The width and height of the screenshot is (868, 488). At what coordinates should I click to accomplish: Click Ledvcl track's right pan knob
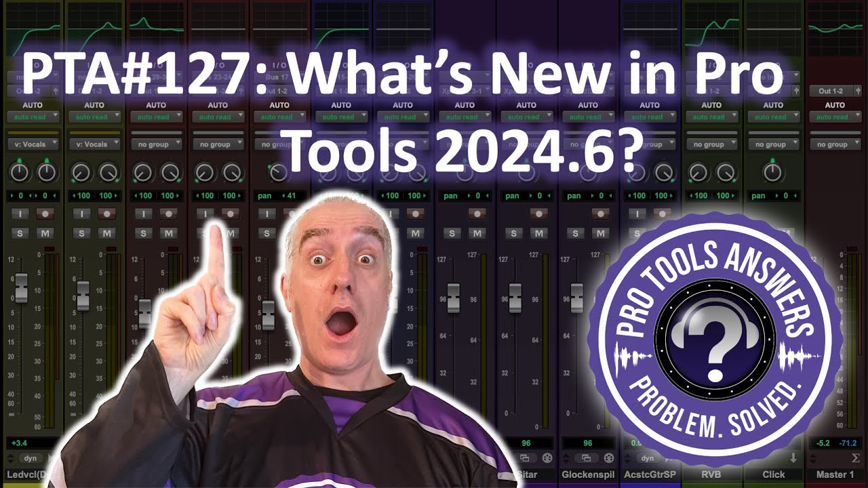pyautogui.click(x=46, y=172)
